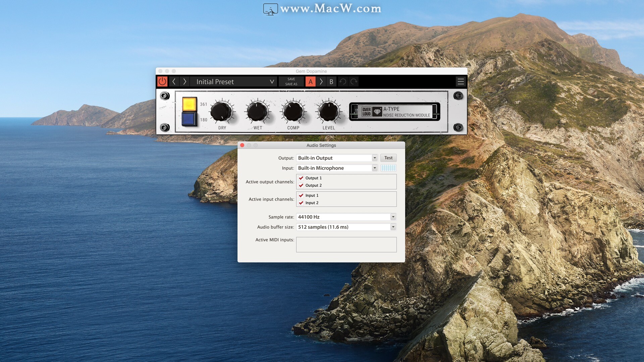Click the SAVE AS button
The width and height of the screenshot is (644, 362).
291,84
